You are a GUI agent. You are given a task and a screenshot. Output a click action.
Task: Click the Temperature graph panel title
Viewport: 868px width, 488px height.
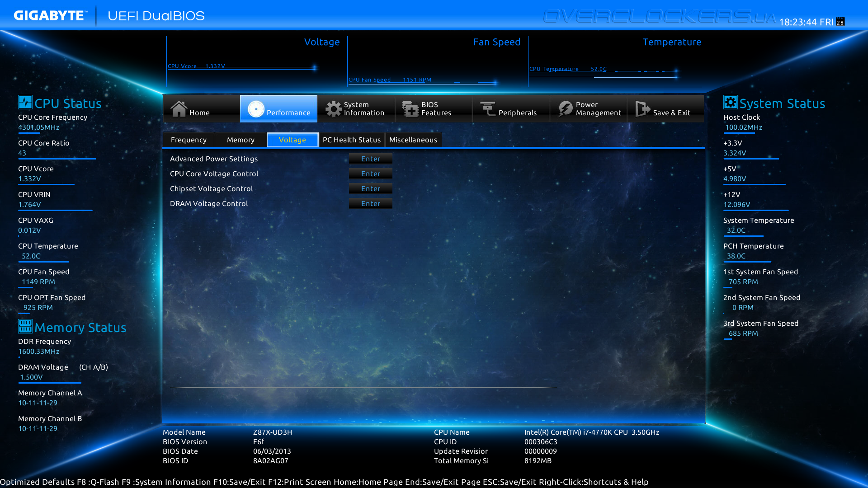point(672,42)
